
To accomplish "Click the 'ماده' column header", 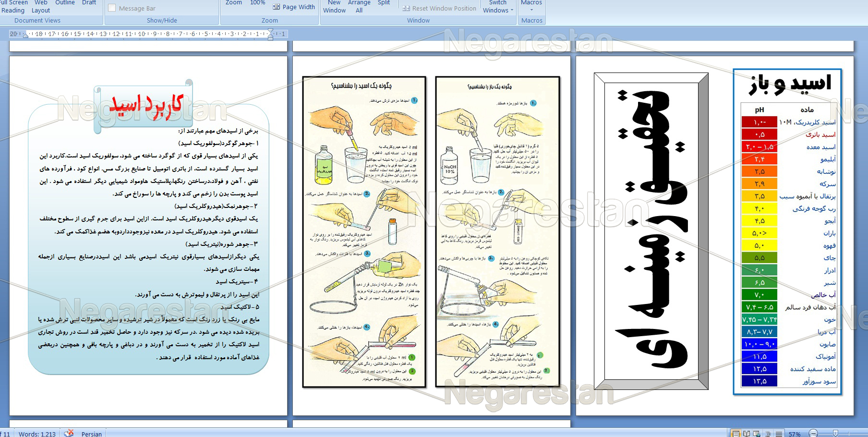I will (x=807, y=109).
